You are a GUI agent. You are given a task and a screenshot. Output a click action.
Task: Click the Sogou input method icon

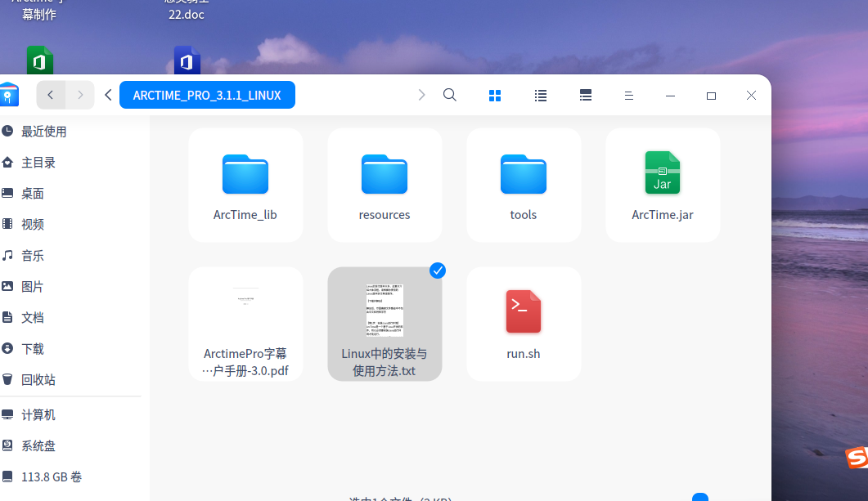(857, 458)
